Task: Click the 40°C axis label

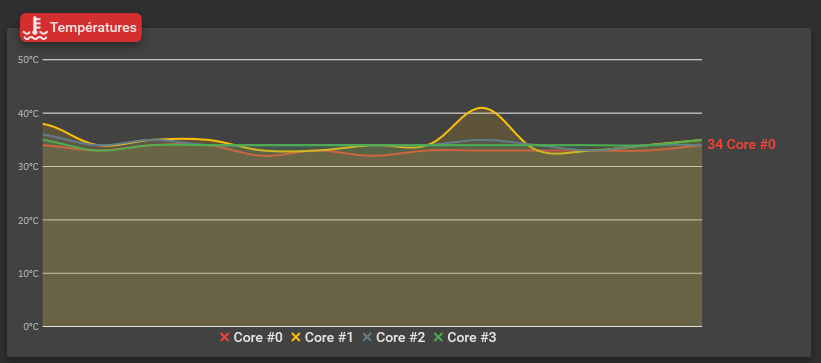Action: tap(28, 113)
